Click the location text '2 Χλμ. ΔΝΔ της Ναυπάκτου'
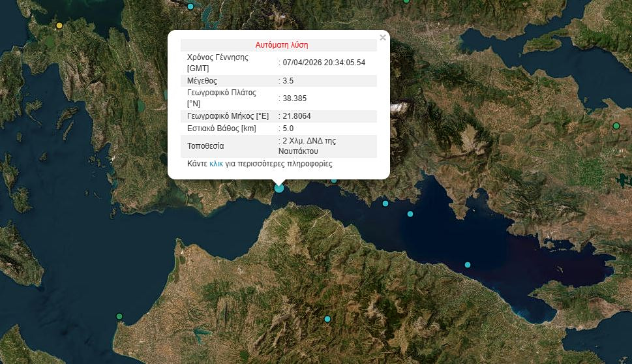Image resolution: width=632 pixels, height=364 pixels. 309,145
